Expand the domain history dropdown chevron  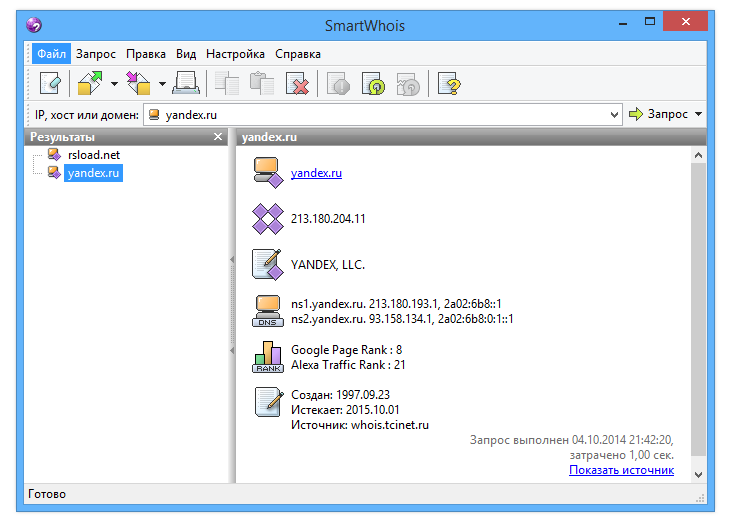[x=614, y=115]
